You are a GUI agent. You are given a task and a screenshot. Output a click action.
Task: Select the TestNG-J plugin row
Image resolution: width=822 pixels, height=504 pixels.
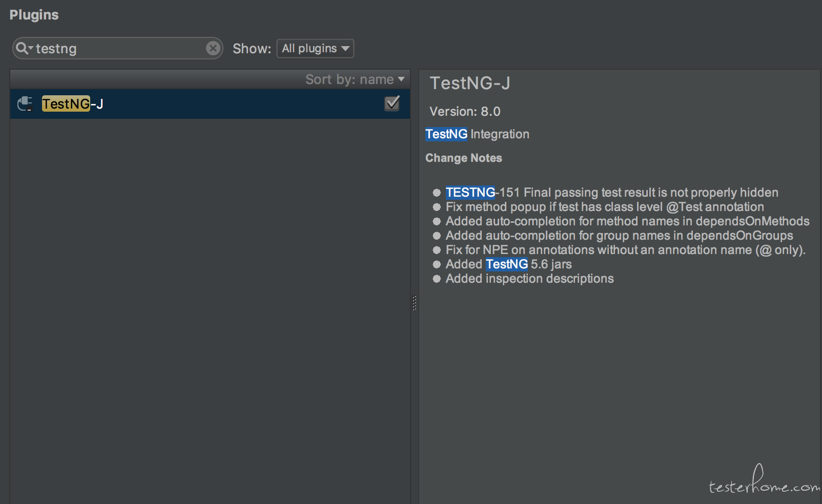pos(210,104)
